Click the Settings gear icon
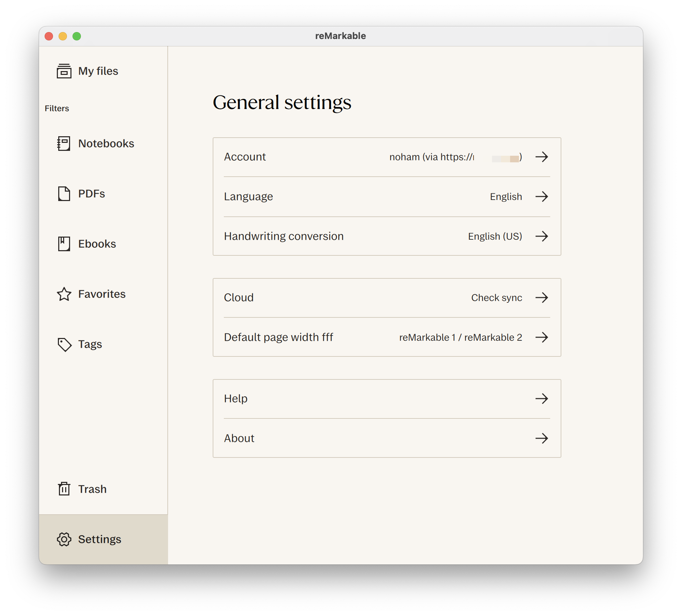This screenshot has width=682, height=616. pos(64,539)
